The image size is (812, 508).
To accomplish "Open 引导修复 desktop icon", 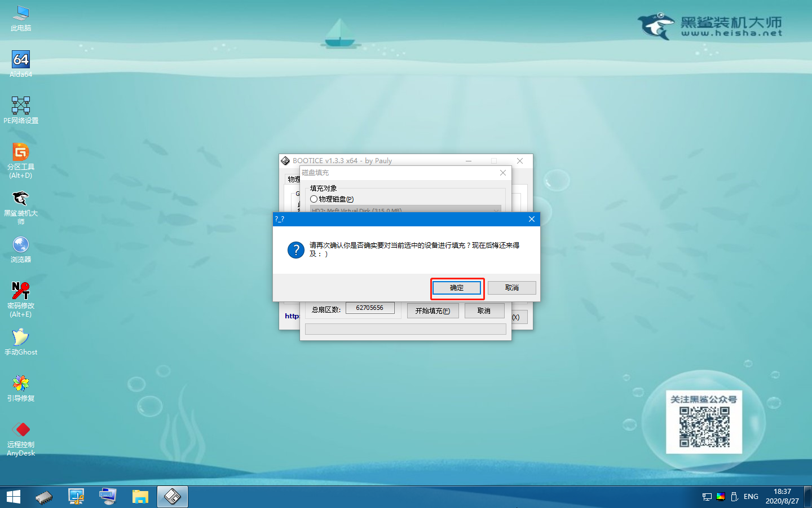I will [x=21, y=388].
